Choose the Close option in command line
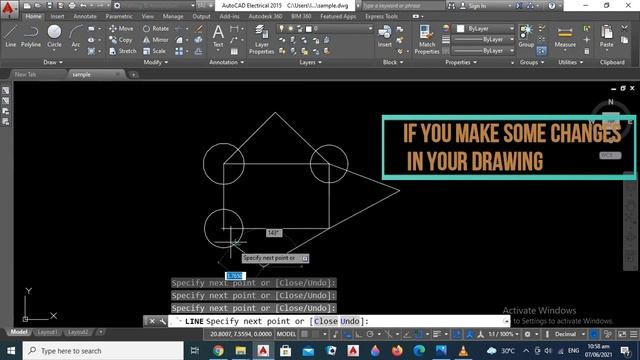The width and height of the screenshot is (640, 360). coord(325,321)
